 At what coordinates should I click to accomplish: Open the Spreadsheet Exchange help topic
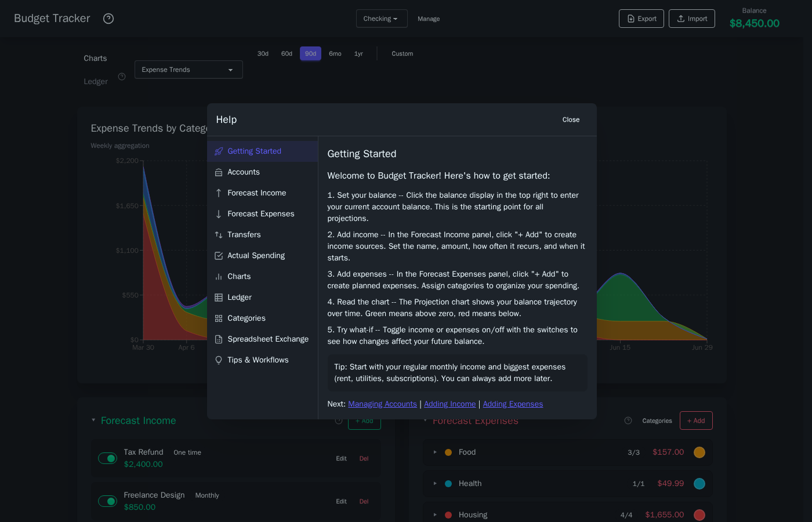click(267, 339)
